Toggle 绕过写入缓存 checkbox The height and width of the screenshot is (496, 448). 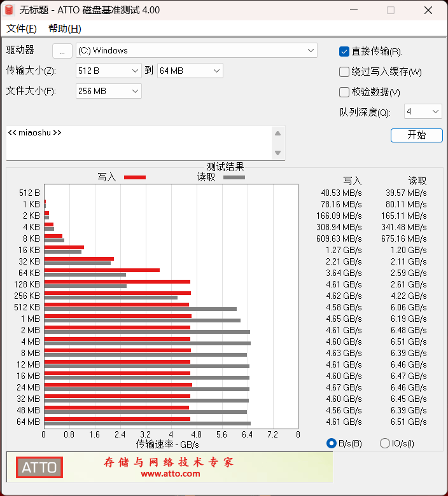click(x=344, y=72)
